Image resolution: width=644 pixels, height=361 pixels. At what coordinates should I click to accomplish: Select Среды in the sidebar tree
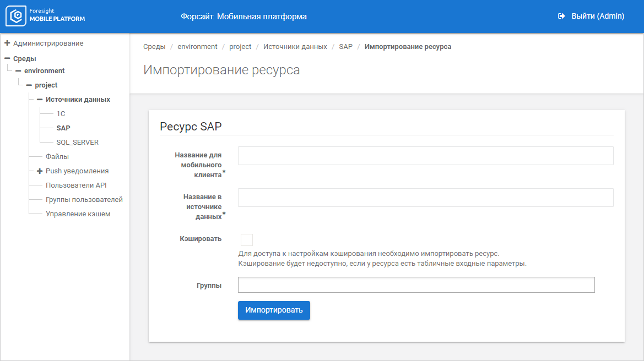tap(25, 59)
